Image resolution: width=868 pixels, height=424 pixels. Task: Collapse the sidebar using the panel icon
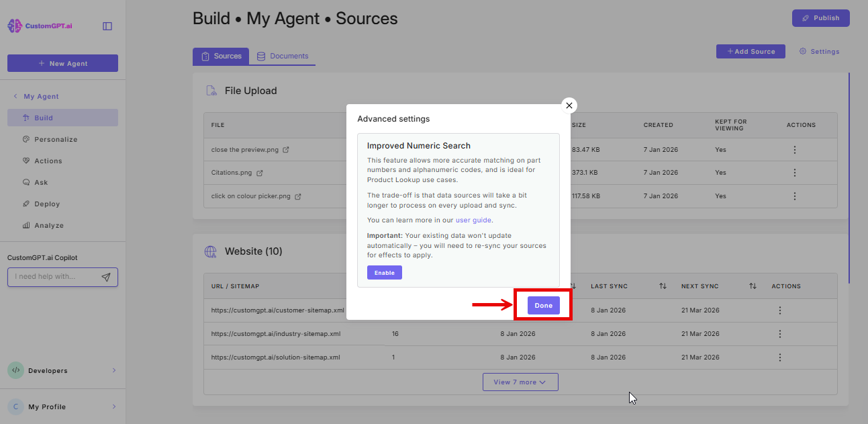pos(107,25)
